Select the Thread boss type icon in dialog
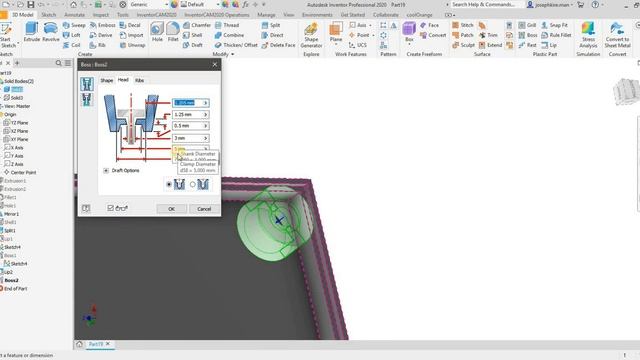The image size is (640, 360). [87, 99]
